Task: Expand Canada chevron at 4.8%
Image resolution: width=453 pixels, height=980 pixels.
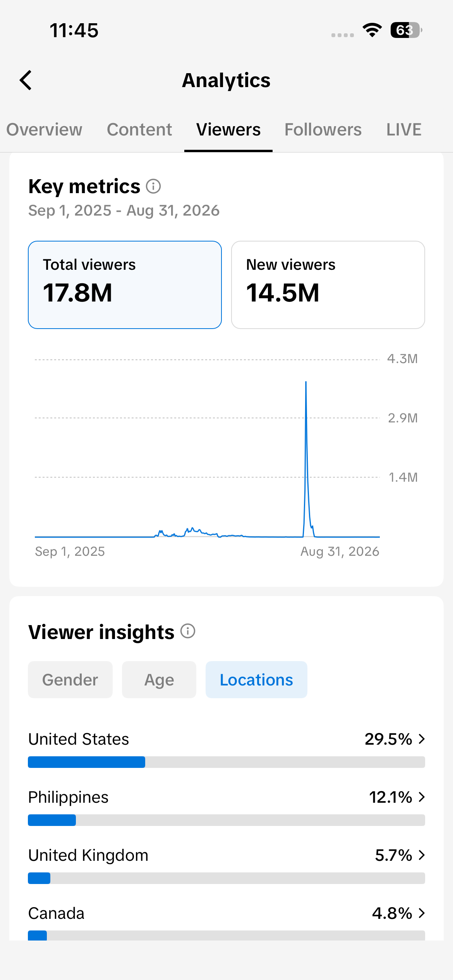Action: pyautogui.click(x=422, y=913)
